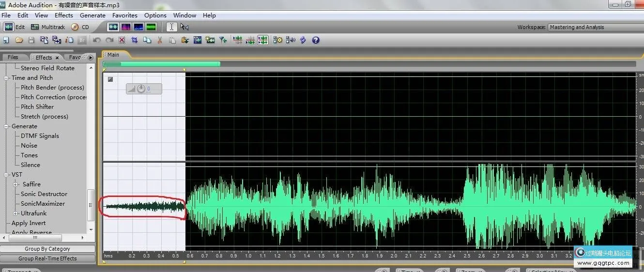644x272 pixels.
Task: Open Help with the question mark icon
Action: 316,40
